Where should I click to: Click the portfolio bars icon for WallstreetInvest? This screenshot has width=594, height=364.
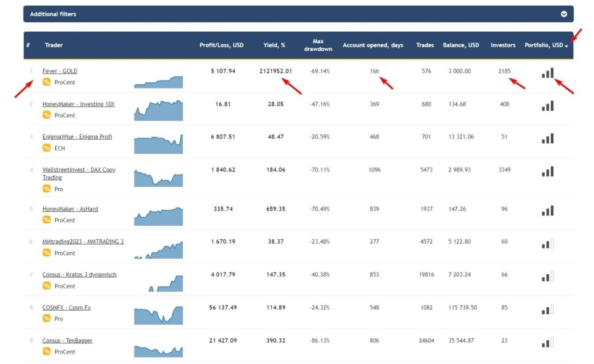(547, 172)
